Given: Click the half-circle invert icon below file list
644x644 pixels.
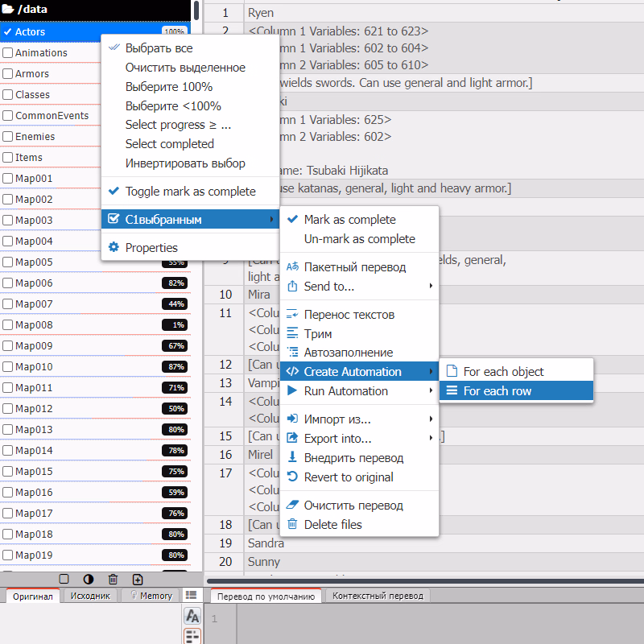Looking at the screenshot, I should (89, 579).
